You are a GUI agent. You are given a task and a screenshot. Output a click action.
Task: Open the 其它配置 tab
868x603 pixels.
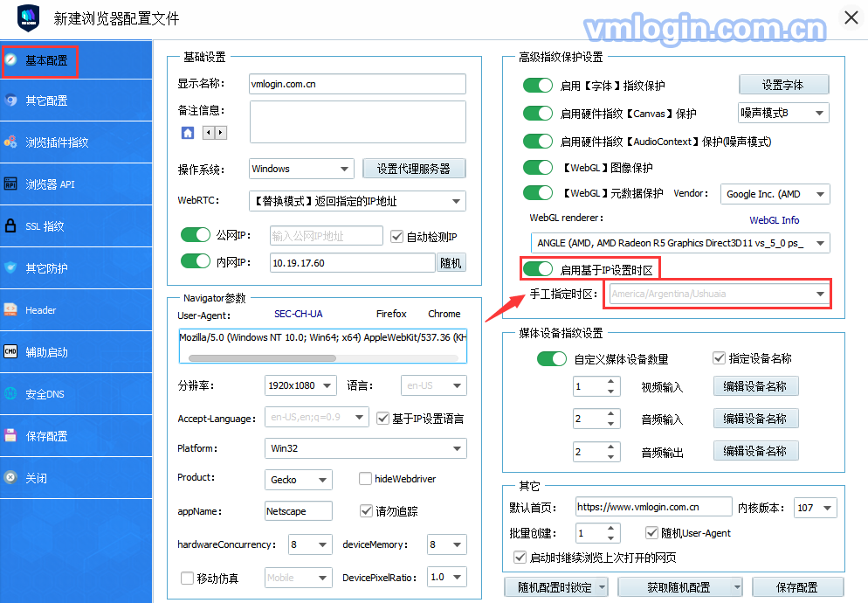[76, 100]
